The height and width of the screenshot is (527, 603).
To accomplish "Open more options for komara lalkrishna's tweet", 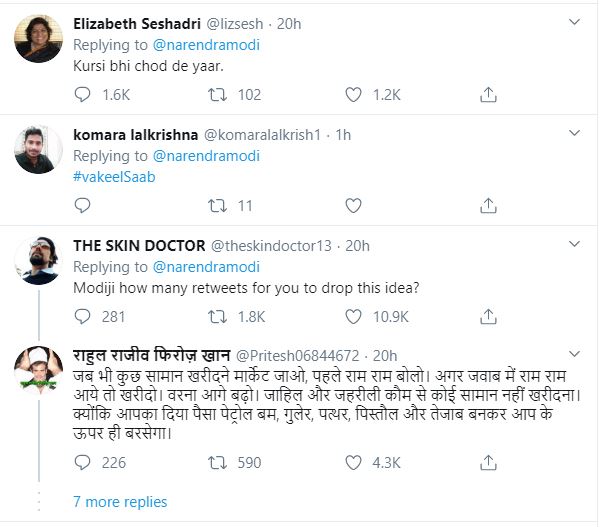I will (574, 133).
